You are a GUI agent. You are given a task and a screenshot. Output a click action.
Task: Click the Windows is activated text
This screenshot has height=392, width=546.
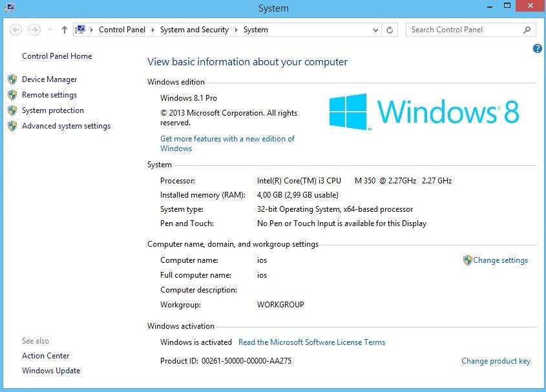point(196,342)
